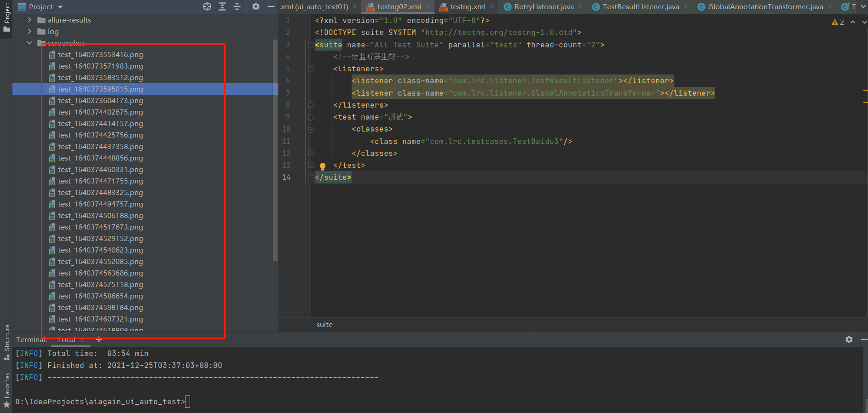
Task: Click the Collapse All icon in Project panel
Action: (x=237, y=6)
